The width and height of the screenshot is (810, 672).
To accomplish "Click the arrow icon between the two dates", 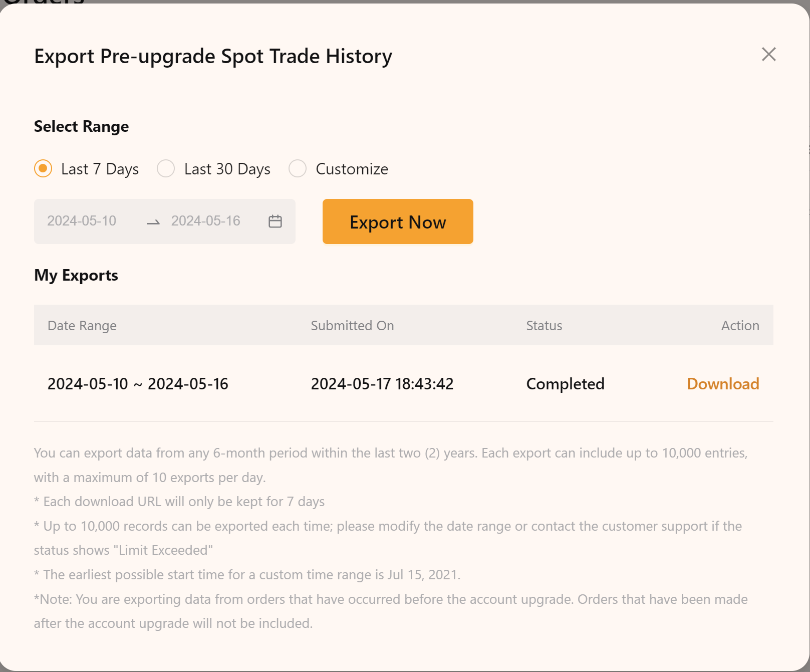I will (x=152, y=222).
